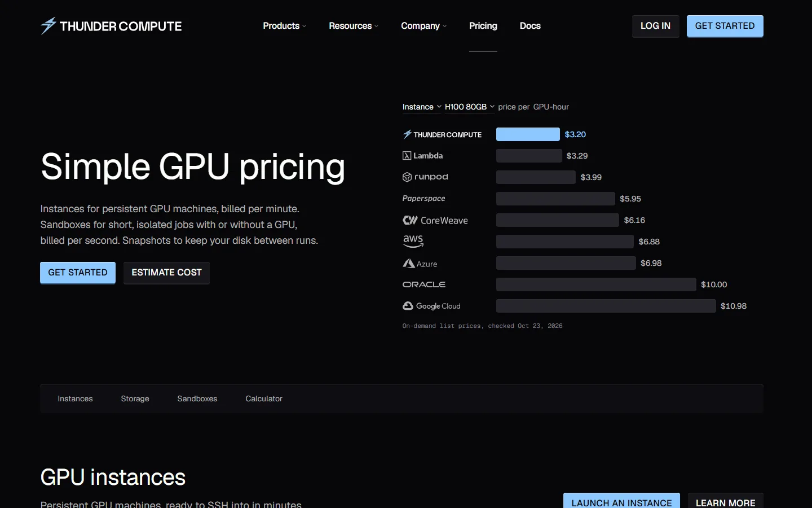Image resolution: width=812 pixels, height=508 pixels.
Task: Expand the Company navigation menu
Action: 423,26
